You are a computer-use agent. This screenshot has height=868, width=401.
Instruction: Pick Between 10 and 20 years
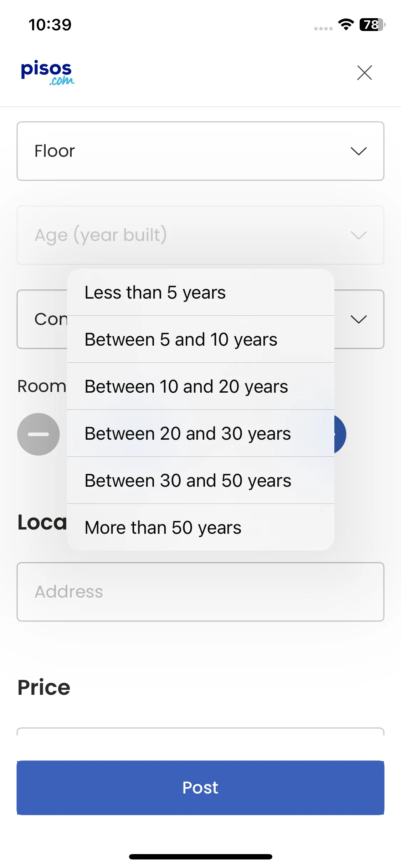pos(201,386)
